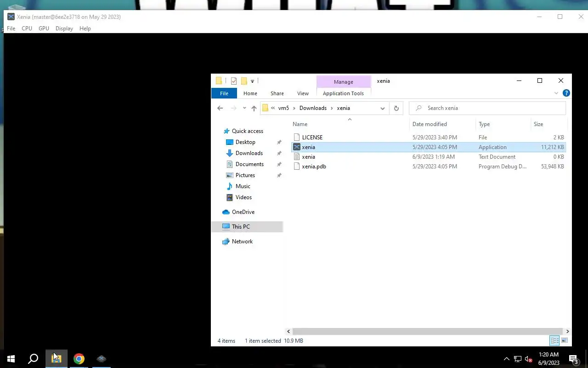Click the horizontal scrollbar track
Viewport: 588px width, 368px height.
pyautogui.click(x=427, y=331)
